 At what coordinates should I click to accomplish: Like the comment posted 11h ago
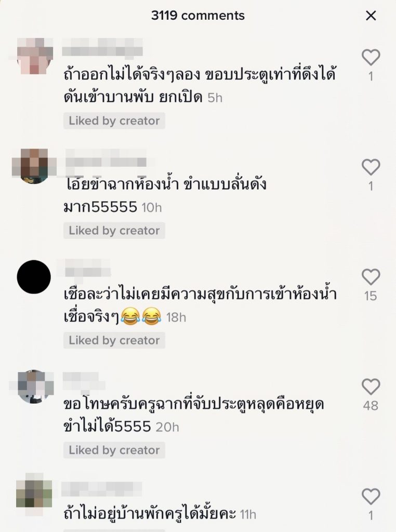pos(371,496)
